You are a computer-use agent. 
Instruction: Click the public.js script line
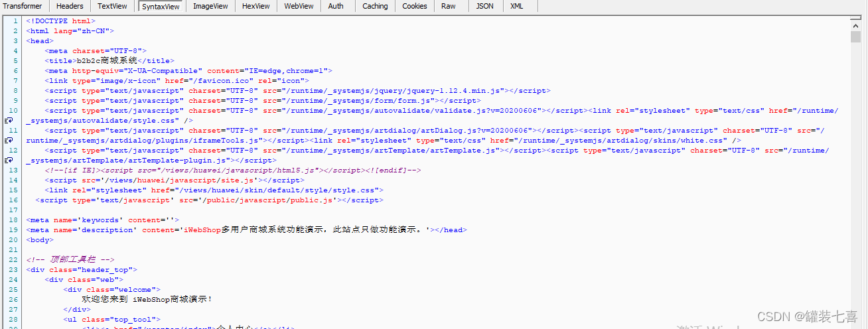pyautogui.click(x=209, y=200)
